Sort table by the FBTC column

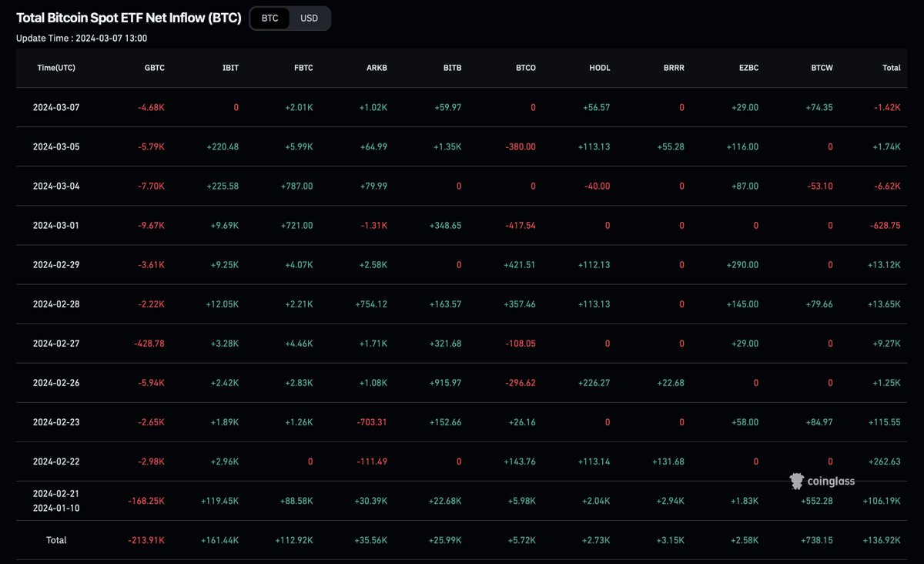coord(303,68)
